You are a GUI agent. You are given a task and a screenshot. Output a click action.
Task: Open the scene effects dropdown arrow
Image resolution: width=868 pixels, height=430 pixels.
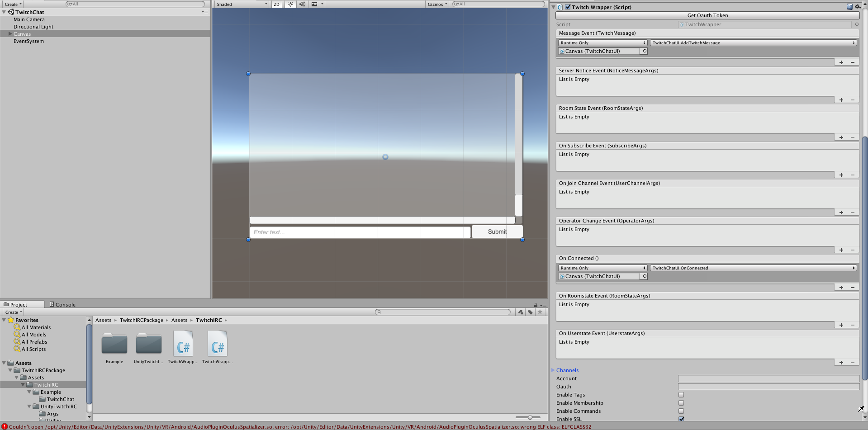(322, 4)
